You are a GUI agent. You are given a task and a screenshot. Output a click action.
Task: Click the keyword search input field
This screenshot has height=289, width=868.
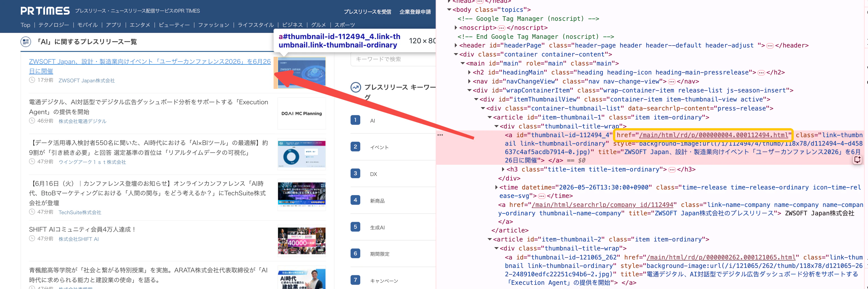393,59
